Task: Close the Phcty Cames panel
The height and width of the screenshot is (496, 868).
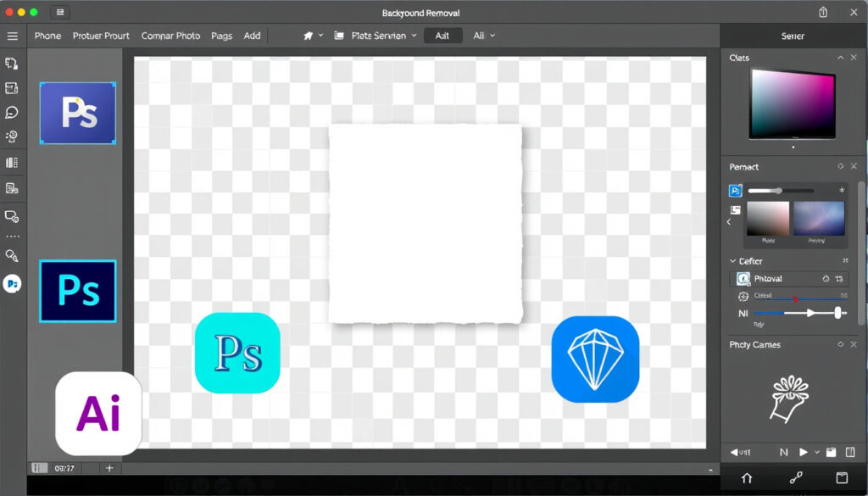Action: click(854, 344)
